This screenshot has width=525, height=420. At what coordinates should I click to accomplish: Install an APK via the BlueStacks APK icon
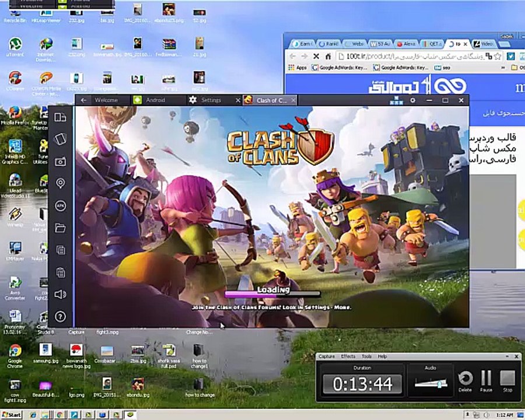[x=60, y=206]
